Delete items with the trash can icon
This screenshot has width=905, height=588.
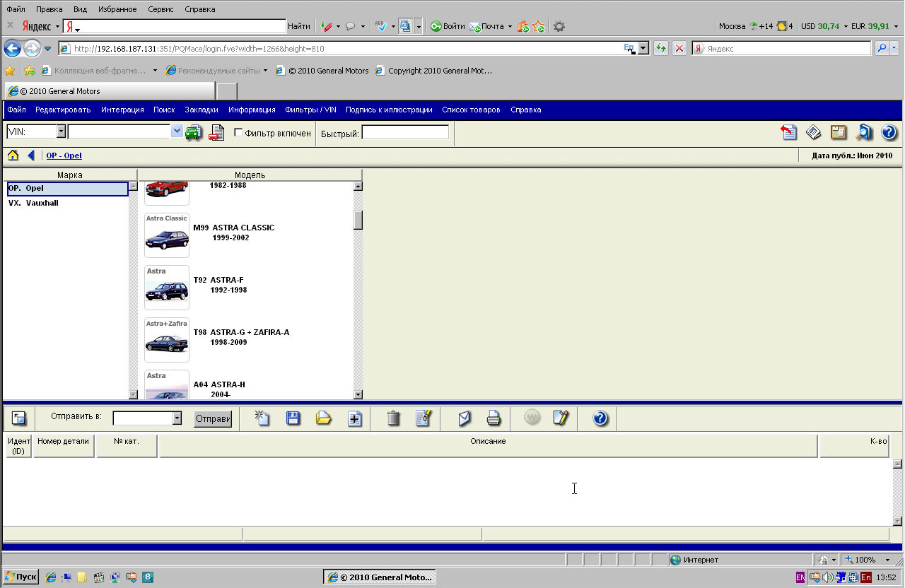click(394, 418)
